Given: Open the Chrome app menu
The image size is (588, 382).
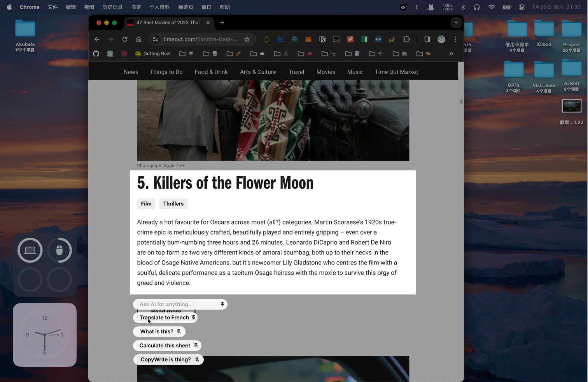Looking at the screenshot, I should pyautogui.click(x=30, y=7).
